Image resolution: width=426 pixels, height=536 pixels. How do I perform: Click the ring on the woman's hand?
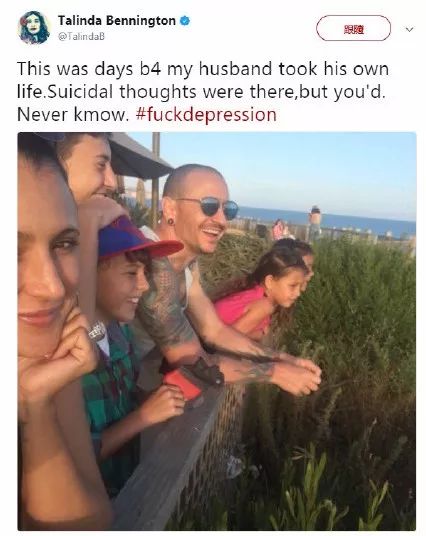[x=97, y=331]
